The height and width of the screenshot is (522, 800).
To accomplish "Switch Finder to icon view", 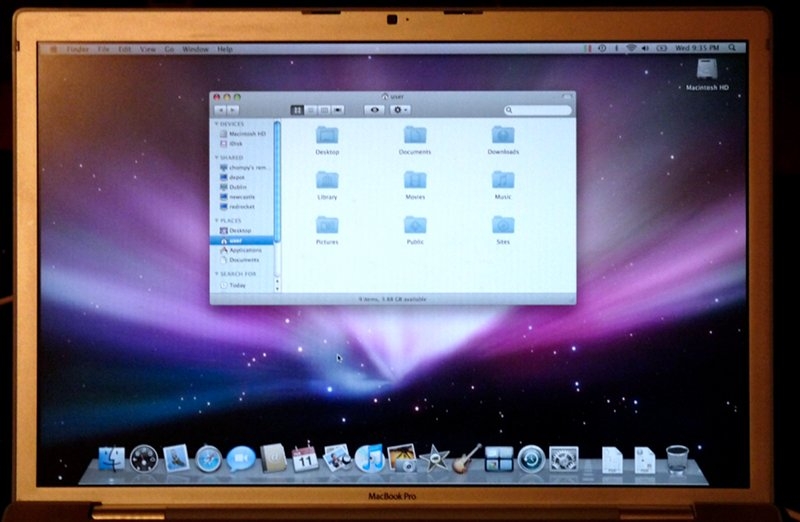I will tap(297, 110).
